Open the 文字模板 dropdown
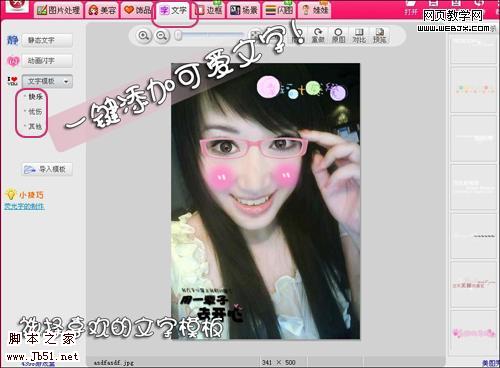This screenshot has height=368, width=500. tap(47, 81)
